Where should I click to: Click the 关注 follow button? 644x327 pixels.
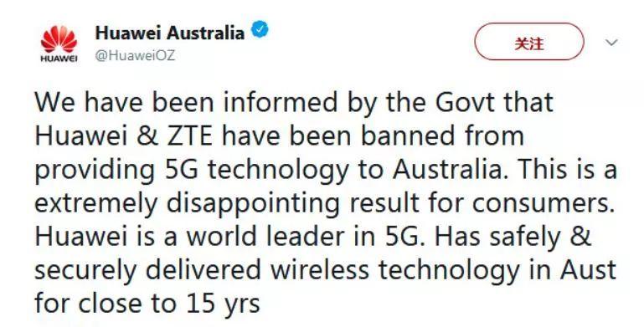coord(529,42)
